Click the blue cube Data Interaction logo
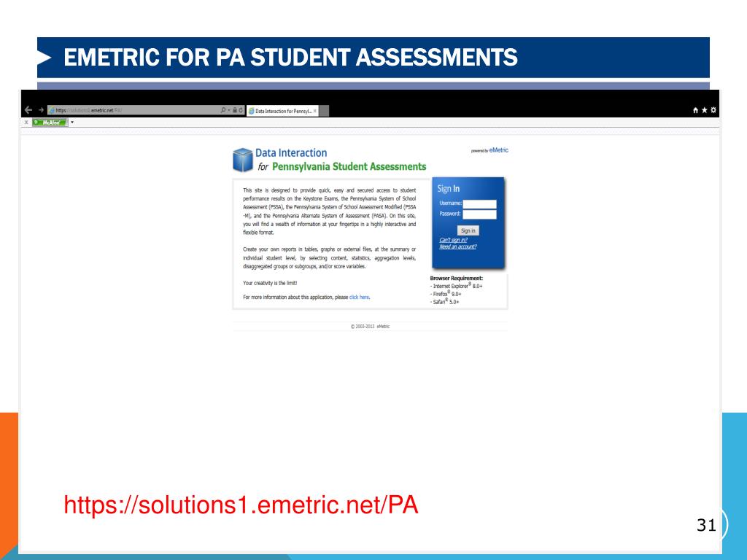The height and width of the screenshot is (560, 747). [x=243, y=160]
